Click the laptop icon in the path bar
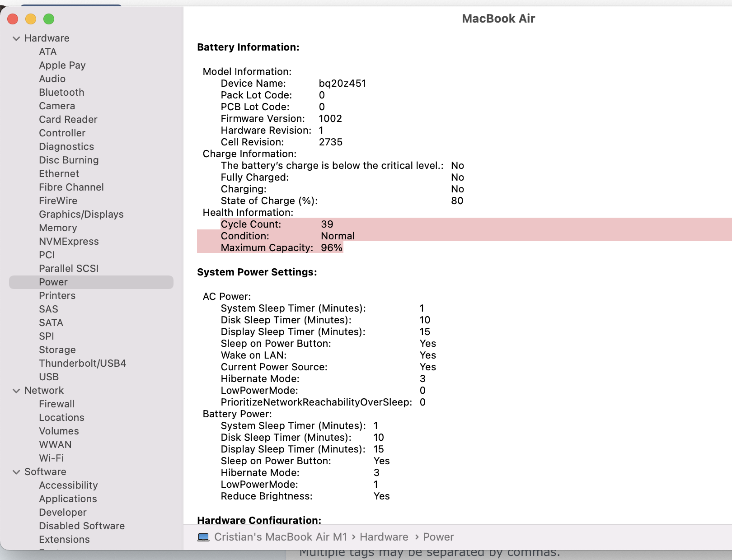Screen dimensions: 732x560 [x=203, y=537]
